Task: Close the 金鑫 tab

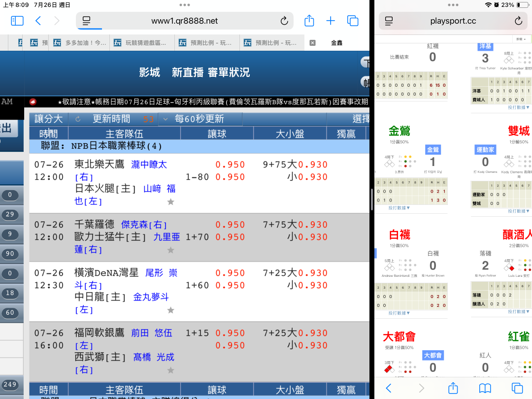Action: point(312,43)
